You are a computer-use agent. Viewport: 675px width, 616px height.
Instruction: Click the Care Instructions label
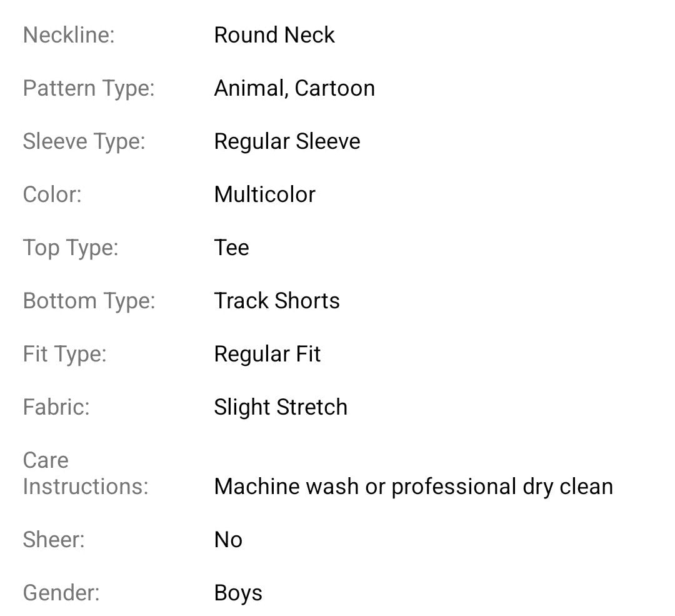[x=86, y=473]
